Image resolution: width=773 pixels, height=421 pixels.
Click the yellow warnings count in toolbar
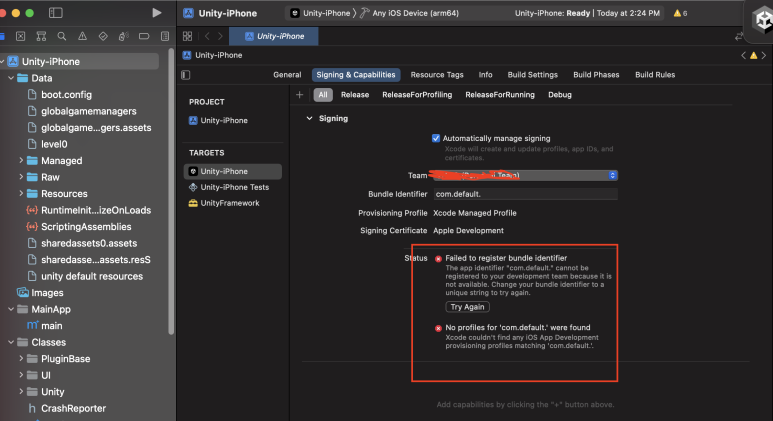pyautogui.click(x=680, y=13)
